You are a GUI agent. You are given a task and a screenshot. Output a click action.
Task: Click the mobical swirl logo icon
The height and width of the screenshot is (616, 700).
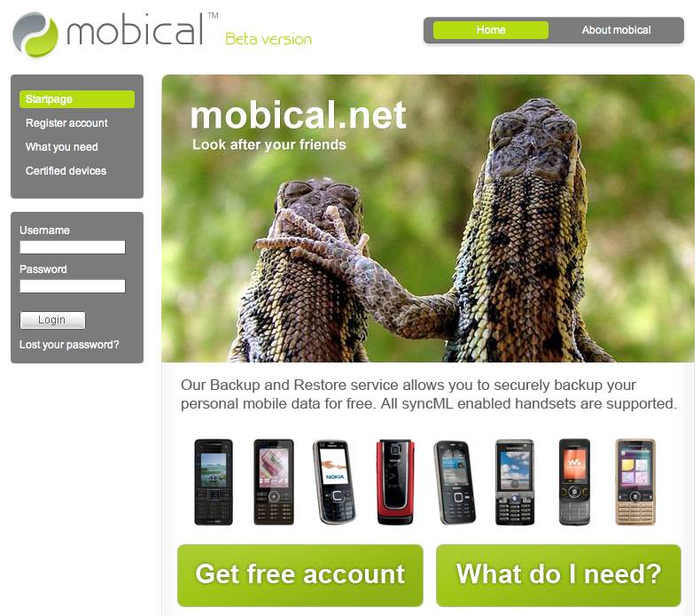[35, 35]
